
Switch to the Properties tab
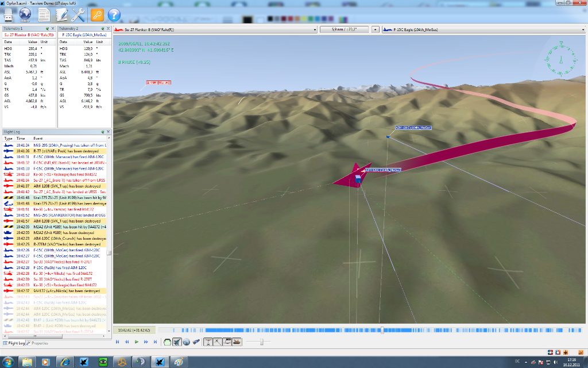coord(38,343)
